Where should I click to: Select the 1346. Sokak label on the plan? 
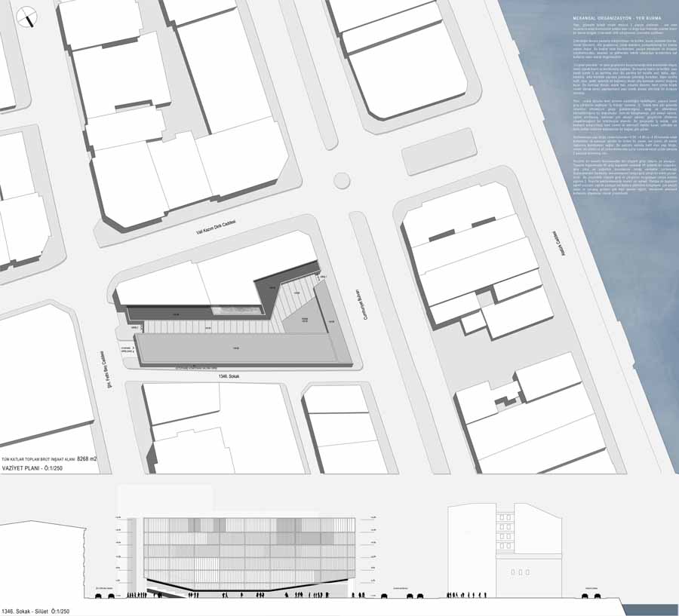click(x=229, y=377)
